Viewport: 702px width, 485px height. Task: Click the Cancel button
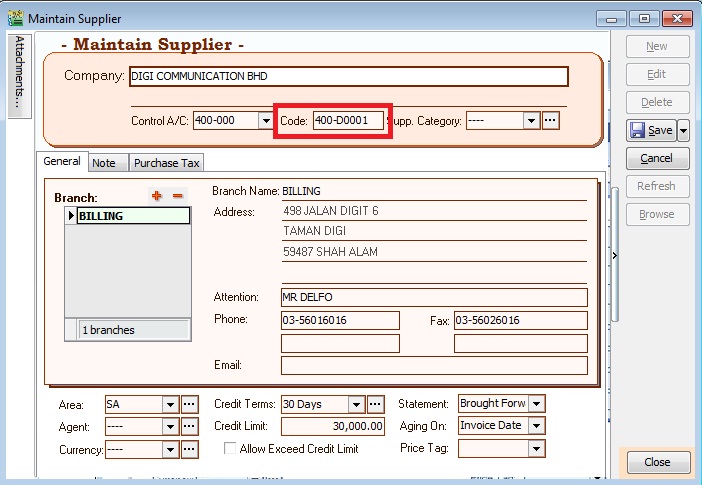click(x=656, y=158)
